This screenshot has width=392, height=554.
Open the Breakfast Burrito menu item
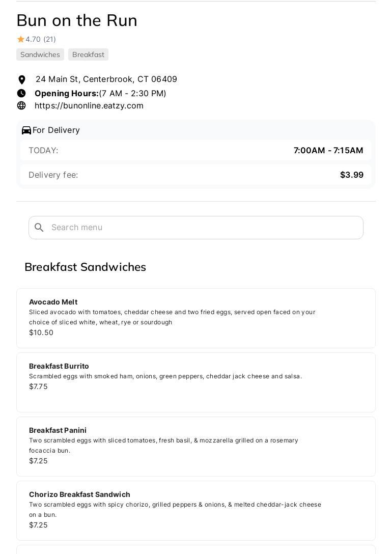[x=196, y=382]
